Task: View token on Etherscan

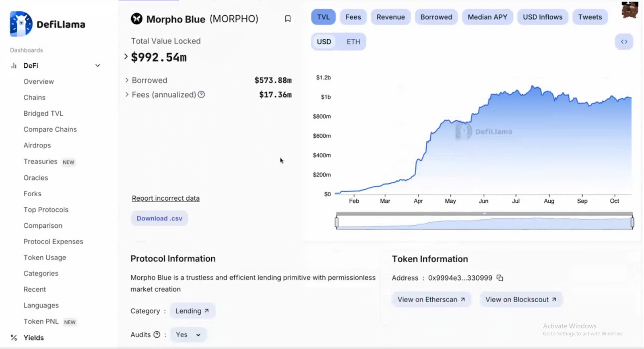Action: [x=431, y=299]
